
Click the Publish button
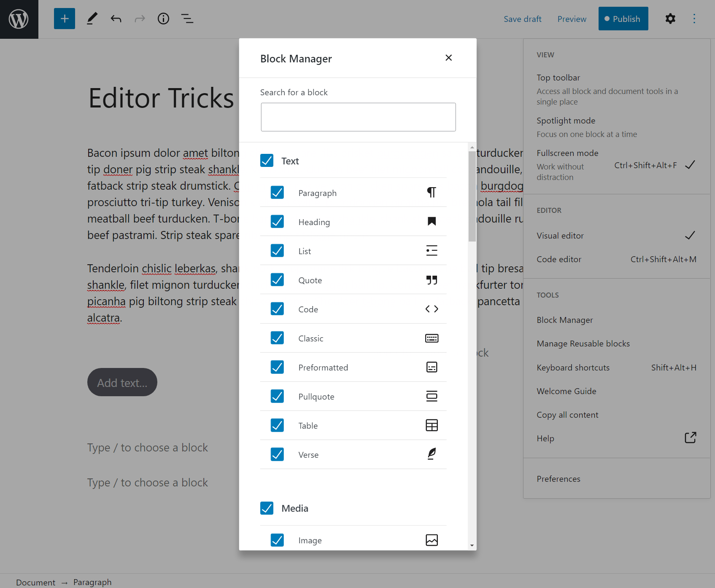(x=623, y=19)
